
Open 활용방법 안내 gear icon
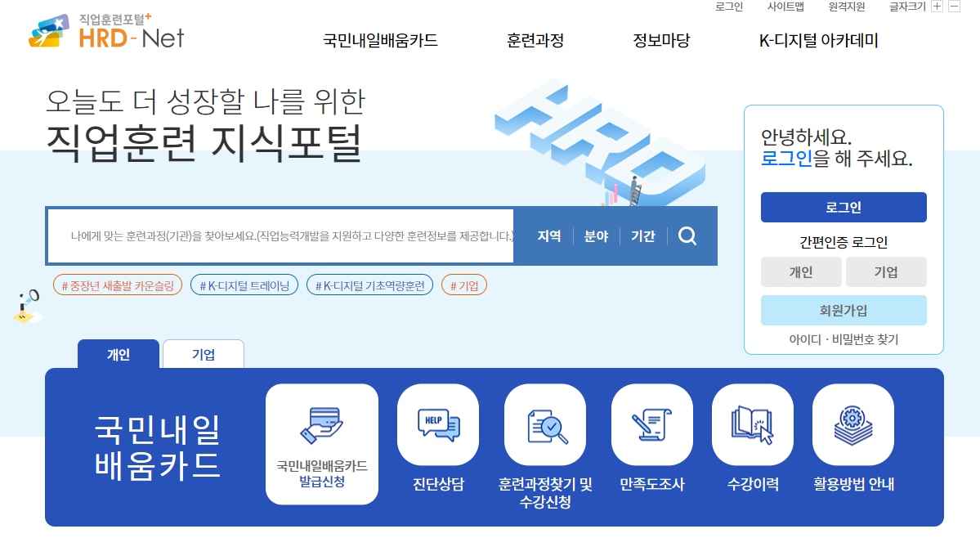pyautogui.click(x=853, y=424)
